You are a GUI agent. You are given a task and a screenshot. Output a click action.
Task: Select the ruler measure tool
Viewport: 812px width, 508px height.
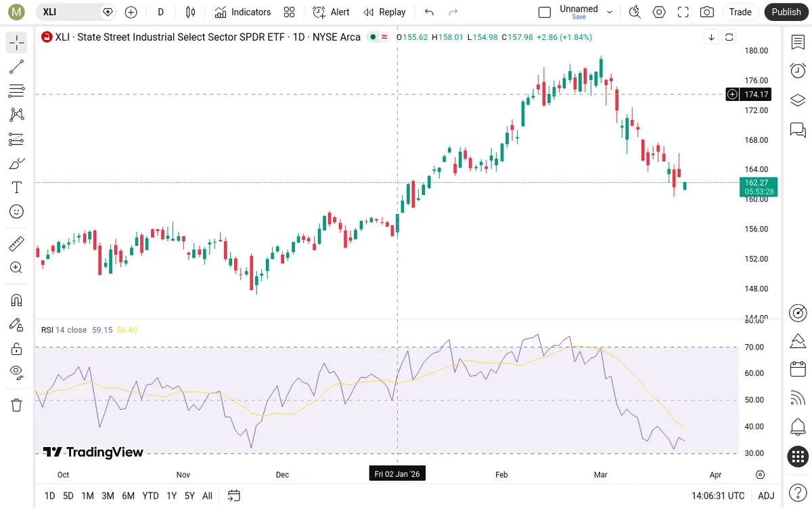(17, 243)
